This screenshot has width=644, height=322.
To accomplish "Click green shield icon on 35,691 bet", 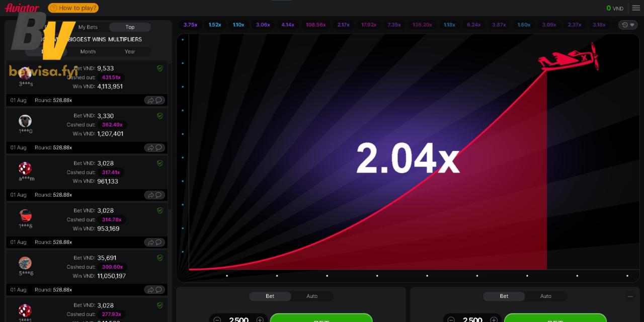I will tap(160, 258).
